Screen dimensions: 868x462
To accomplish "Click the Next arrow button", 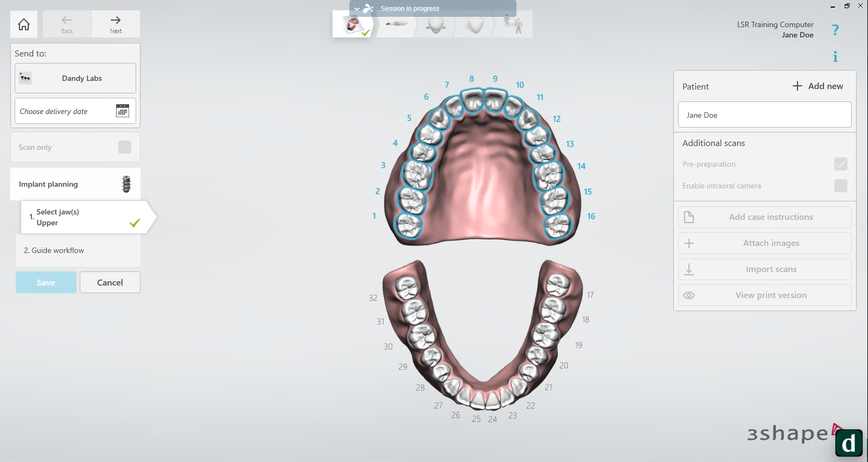I will tap(116, 24).
